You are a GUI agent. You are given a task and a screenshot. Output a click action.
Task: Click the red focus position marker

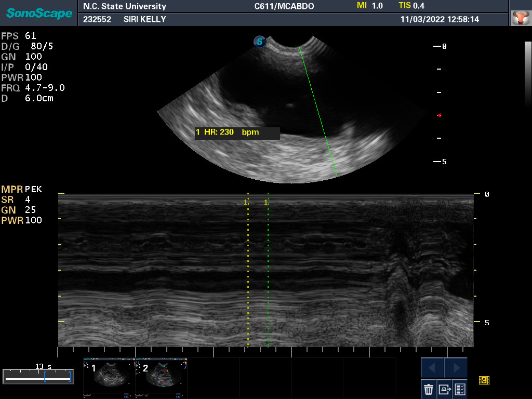pos(439,115)
